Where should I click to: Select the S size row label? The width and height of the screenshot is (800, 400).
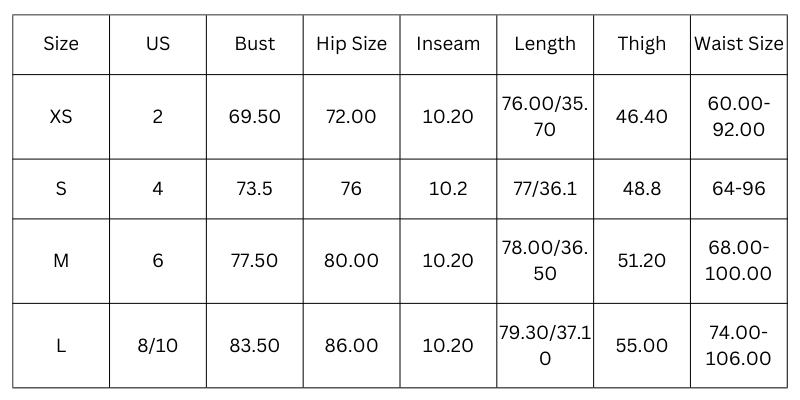[x=61, y=189]
